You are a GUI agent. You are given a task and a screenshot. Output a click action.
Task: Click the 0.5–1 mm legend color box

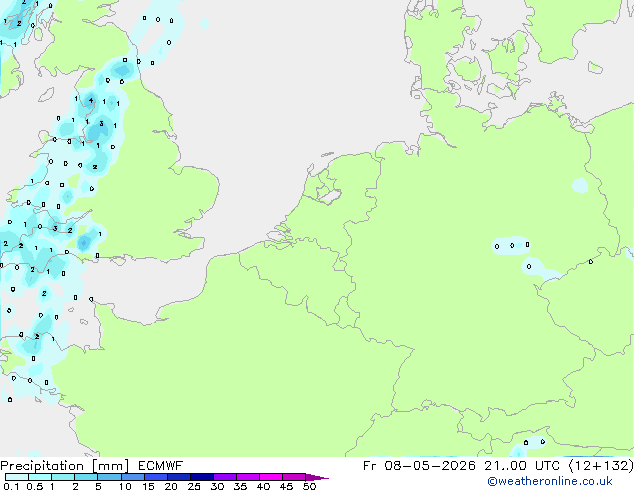(x=40, y=477)
